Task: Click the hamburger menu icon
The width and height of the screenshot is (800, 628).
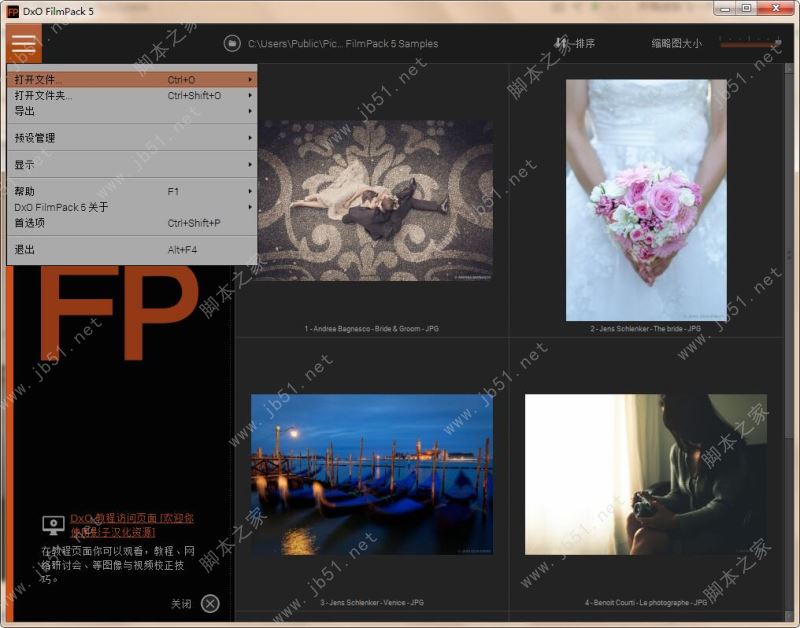Action: (x=24, y=43)
